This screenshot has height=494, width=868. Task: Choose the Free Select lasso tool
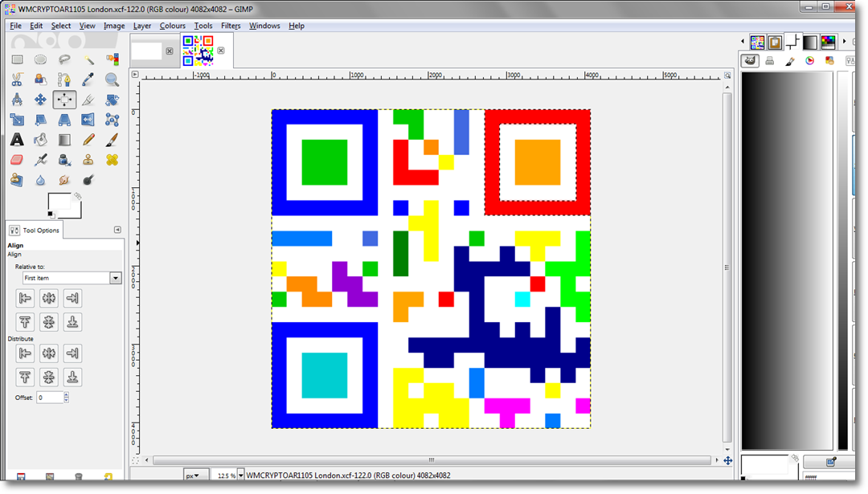click(x=64, y=59)
